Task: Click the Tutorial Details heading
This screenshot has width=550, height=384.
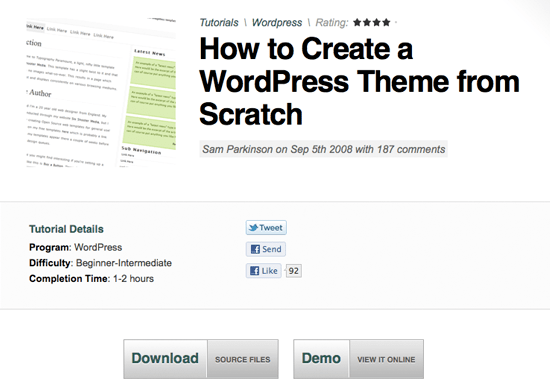Action: [66, 229]
